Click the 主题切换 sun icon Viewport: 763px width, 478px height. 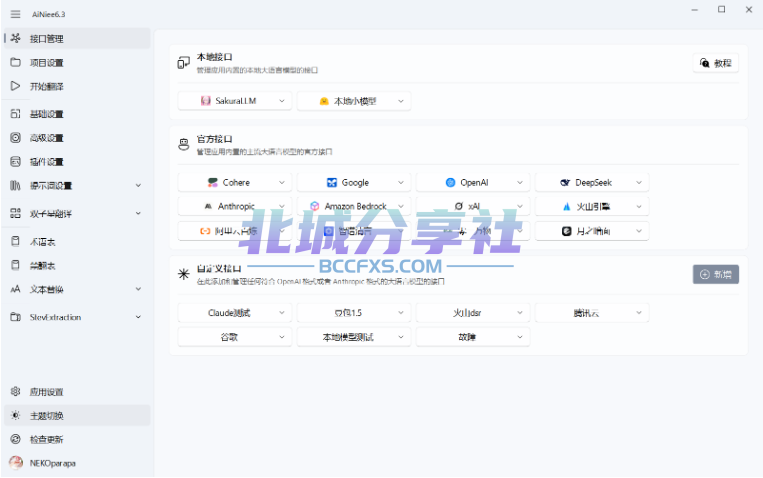[16, 415]
